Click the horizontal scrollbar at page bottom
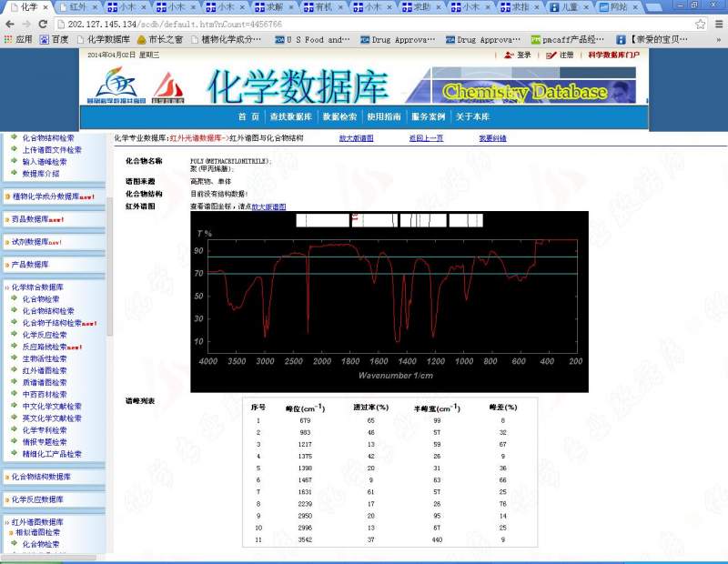 50,557
